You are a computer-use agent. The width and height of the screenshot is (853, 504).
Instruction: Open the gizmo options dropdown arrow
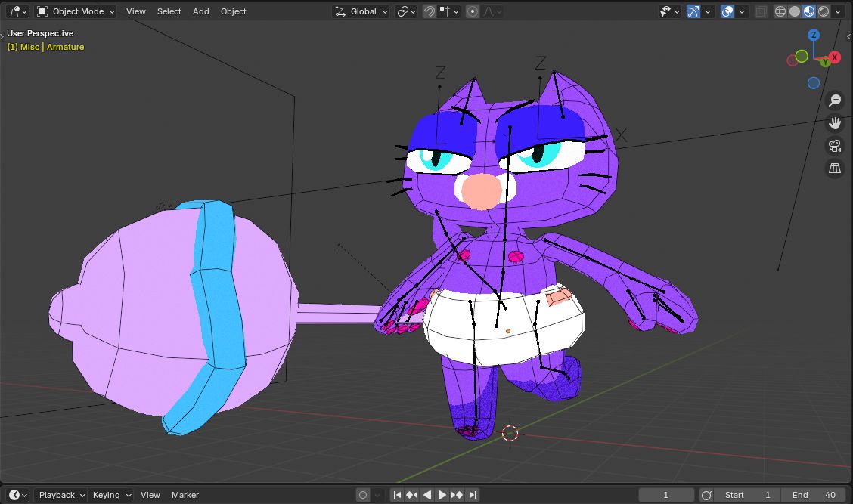tap(708, 11)
